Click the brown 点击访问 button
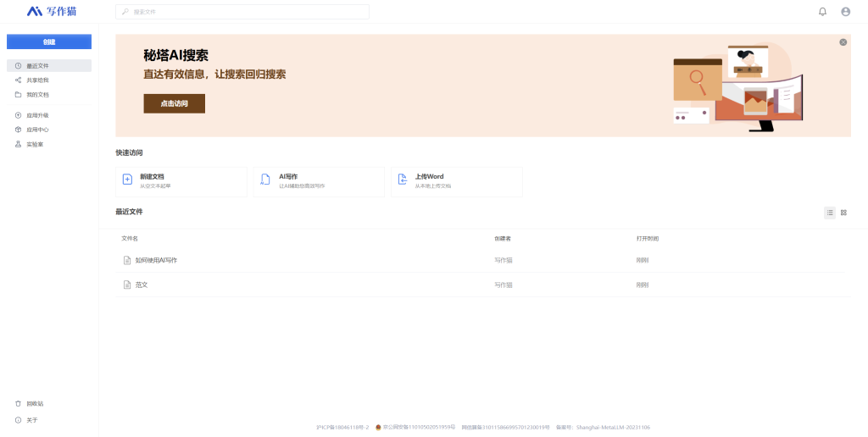Viewport: 868px width, 437px height. 175,103
